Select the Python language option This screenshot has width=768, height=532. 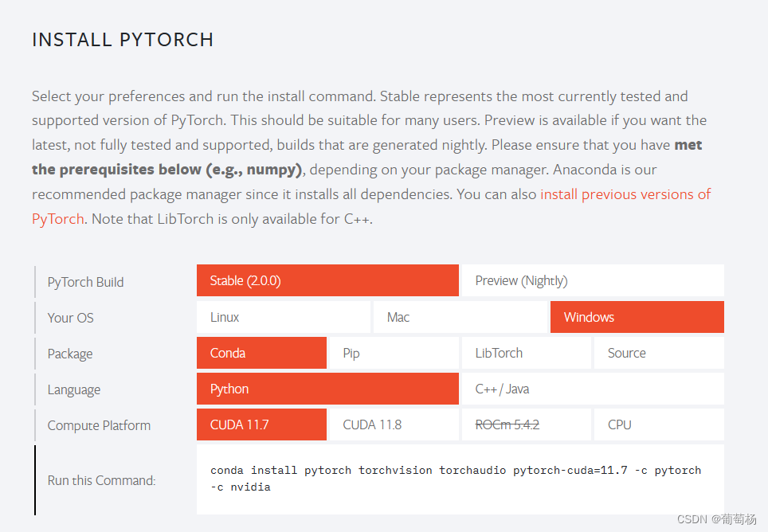[327, 388]
